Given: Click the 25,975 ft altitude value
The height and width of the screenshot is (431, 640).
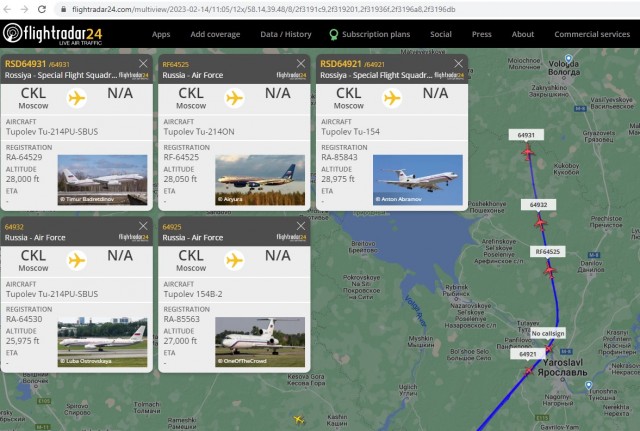Looking at the screenshot, I should (x=22, y=341).
